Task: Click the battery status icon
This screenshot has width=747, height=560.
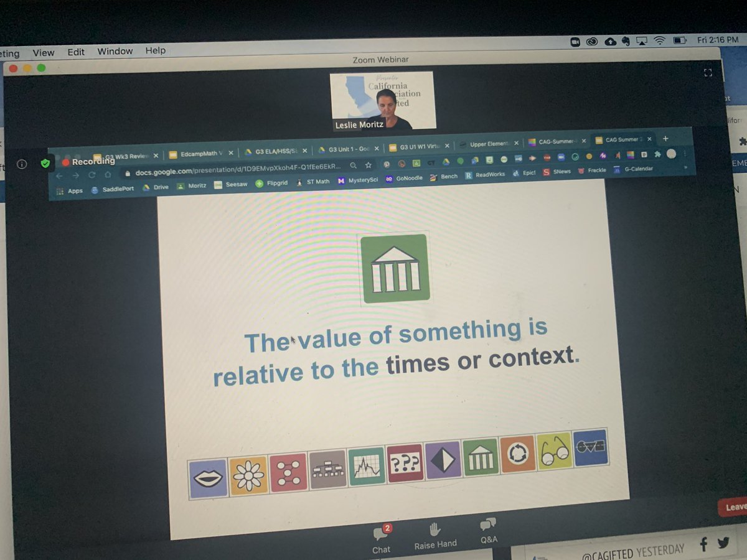Action: click(680, 40)
